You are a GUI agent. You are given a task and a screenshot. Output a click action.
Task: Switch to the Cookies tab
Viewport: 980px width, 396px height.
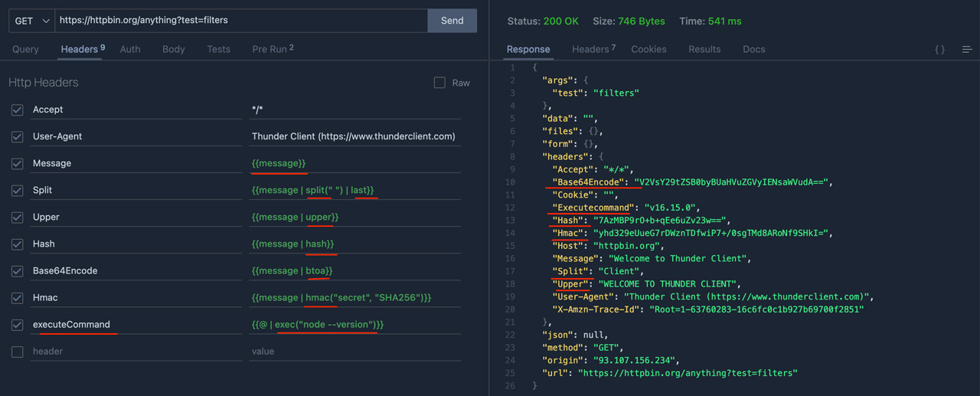click(x=648, y=49)
